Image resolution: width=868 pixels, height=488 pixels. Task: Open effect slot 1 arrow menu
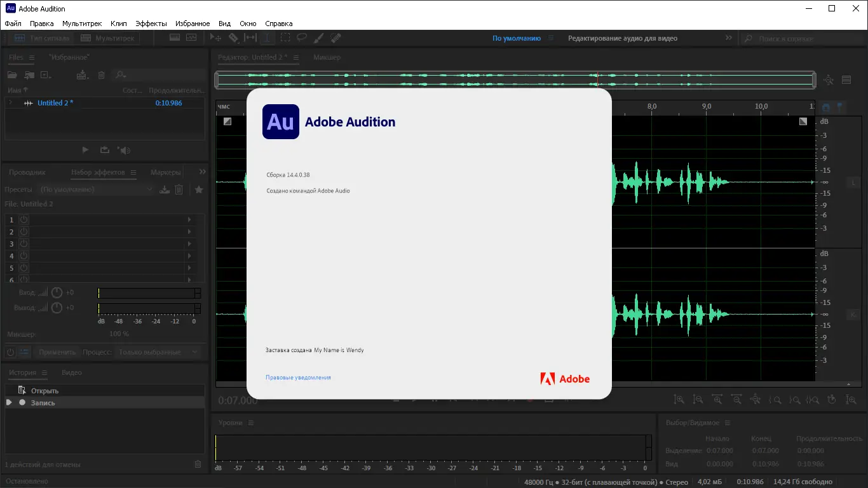[x=189, y=219]
